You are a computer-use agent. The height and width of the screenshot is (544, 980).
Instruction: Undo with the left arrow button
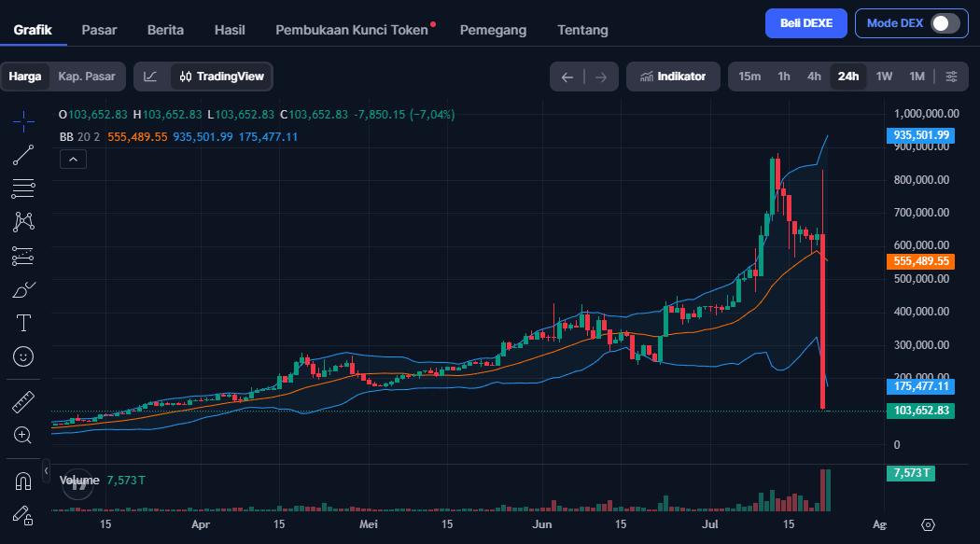[567, 77]
